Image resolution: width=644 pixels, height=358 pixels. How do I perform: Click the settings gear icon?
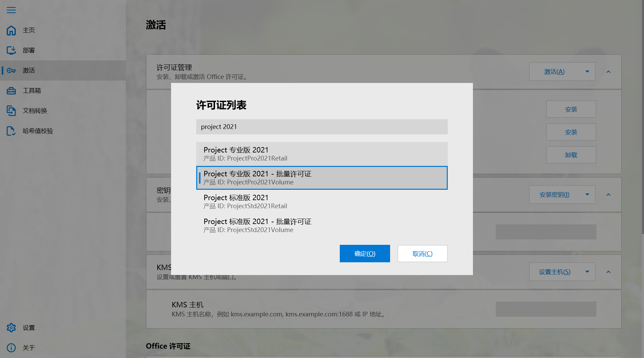pos(11,328)
